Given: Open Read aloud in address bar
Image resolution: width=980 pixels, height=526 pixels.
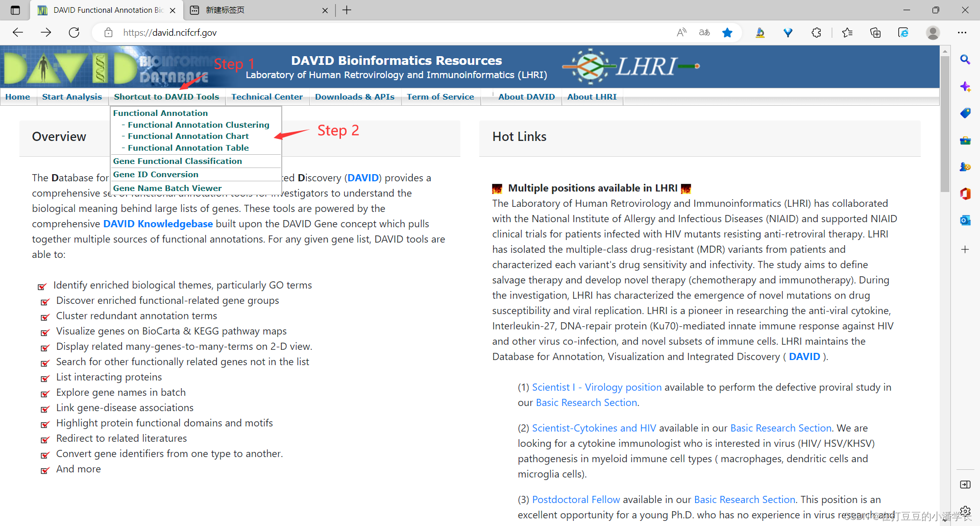Looking at the screenshot, I should click(681, 33).
